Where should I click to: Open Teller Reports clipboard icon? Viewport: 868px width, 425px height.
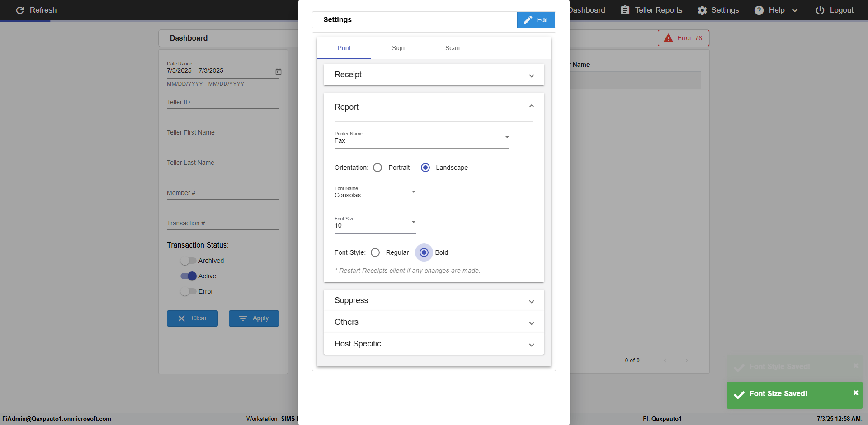625,10
